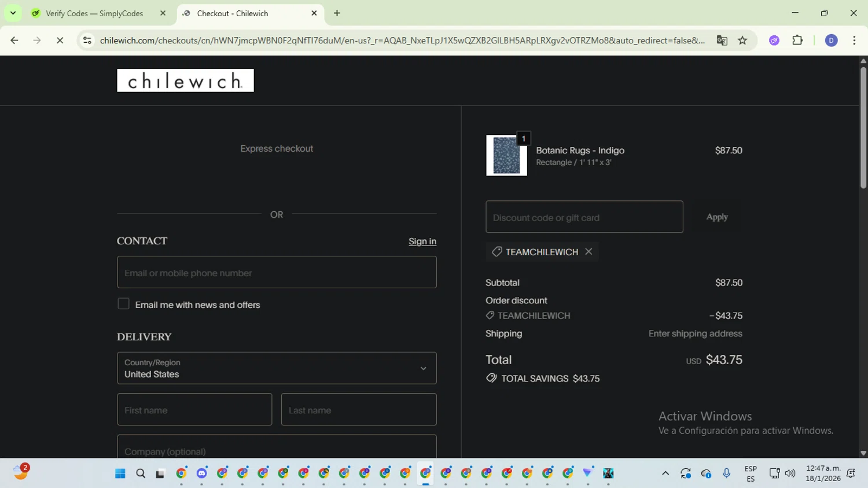Focus the Discount code or gift card field
Screen dimensions: 868x488
[x=584, y=217]
